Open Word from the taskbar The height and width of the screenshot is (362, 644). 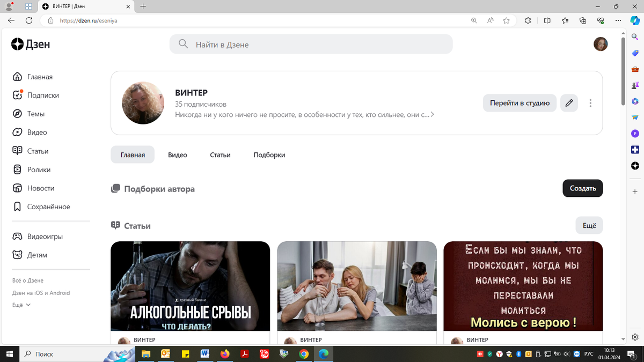pos(205,354)
